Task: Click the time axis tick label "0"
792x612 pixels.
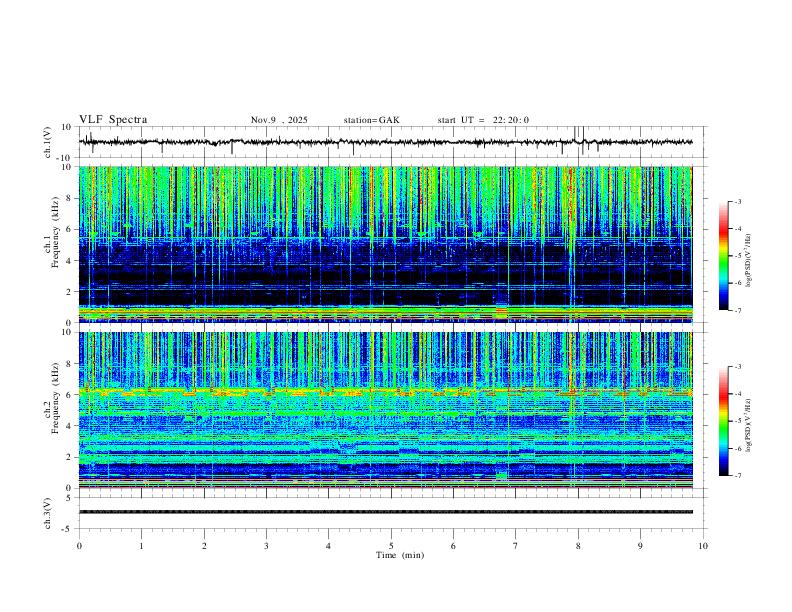Action: tap(79, 546)
